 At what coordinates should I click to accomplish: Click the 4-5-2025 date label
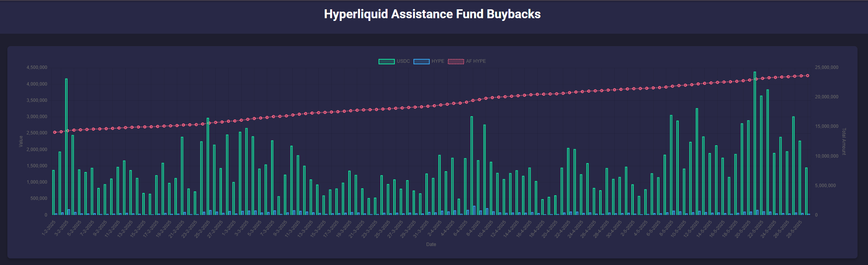[x=641, y=229]
